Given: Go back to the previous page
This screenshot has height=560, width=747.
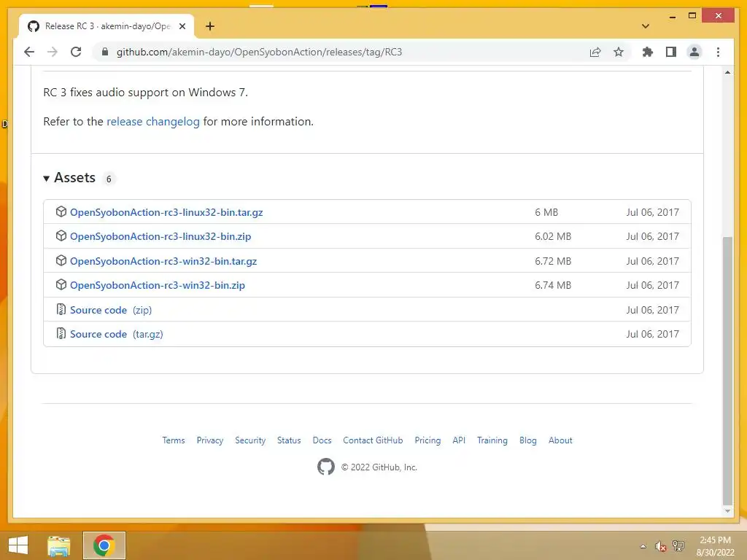Looking at the screenshot, I should tap(29, 52).
